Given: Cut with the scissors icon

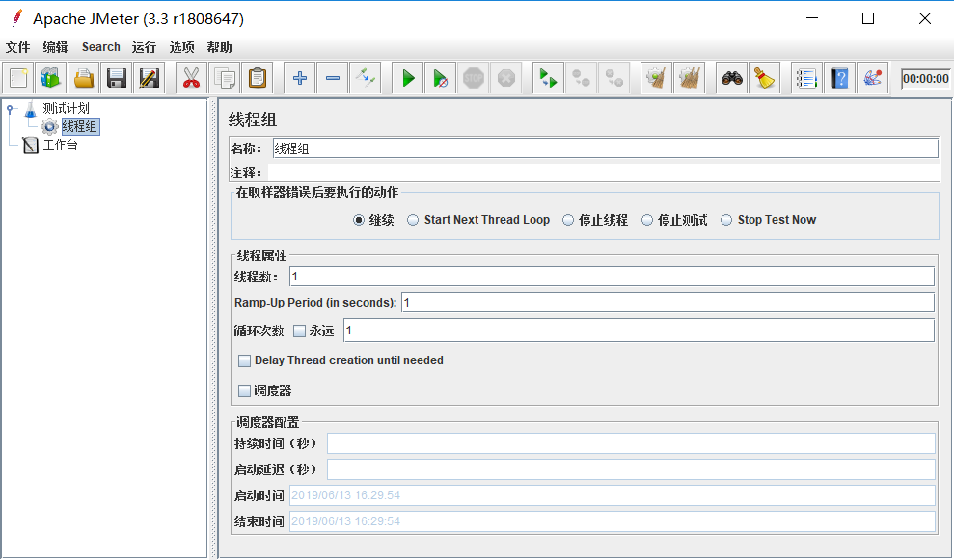Looking at the screenshot, I should [192, 78].
